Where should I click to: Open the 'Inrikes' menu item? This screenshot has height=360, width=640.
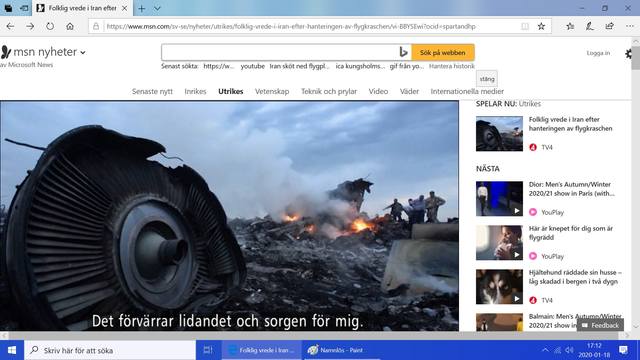point(195,91)
